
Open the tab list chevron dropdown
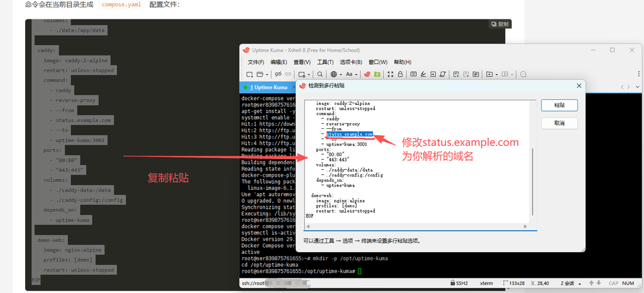click(x=638, y=87)
